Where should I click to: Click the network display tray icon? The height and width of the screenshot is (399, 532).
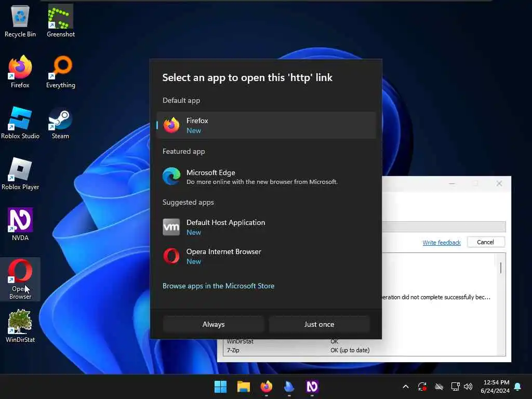click(x=455, y=387)
